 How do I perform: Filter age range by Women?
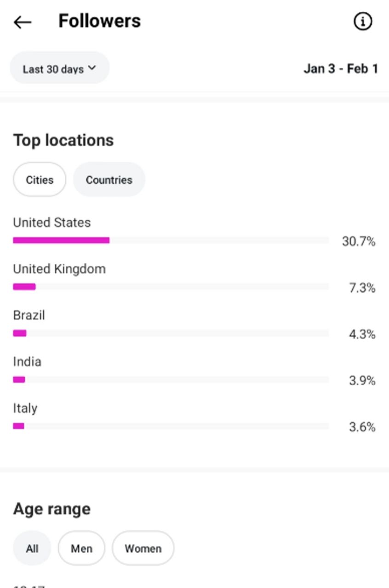pos(143,548)
